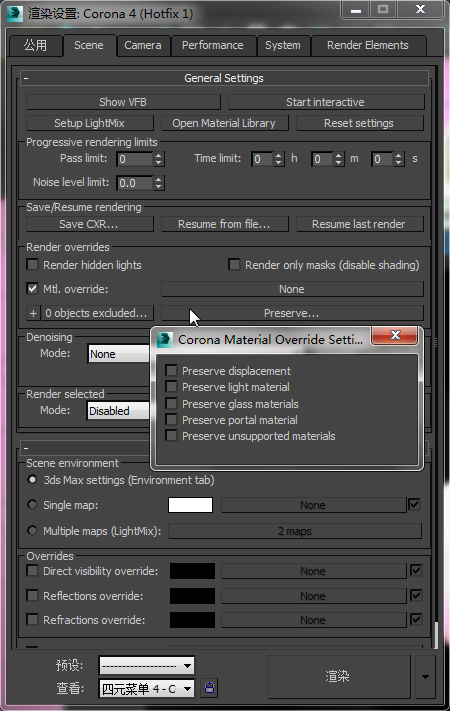
Task: Click the Single map None slot
Action: coord(313,505)
